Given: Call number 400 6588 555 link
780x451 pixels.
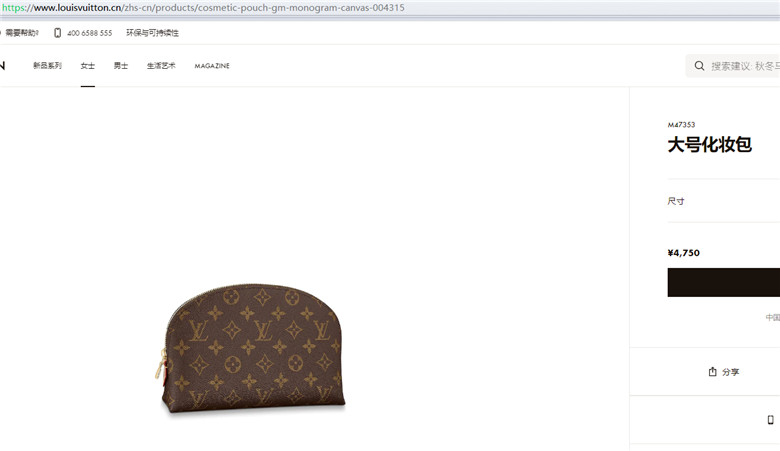Looking at the screenshot, I should pos(90,33).
